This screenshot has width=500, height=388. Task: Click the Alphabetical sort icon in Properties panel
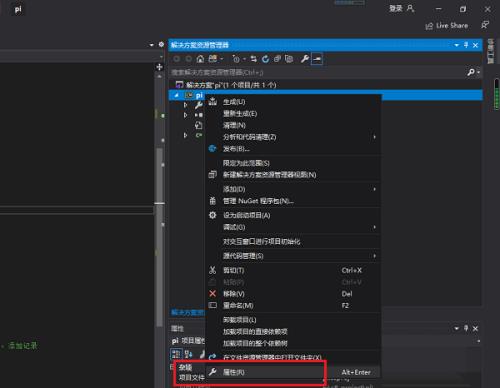point(189,354)
